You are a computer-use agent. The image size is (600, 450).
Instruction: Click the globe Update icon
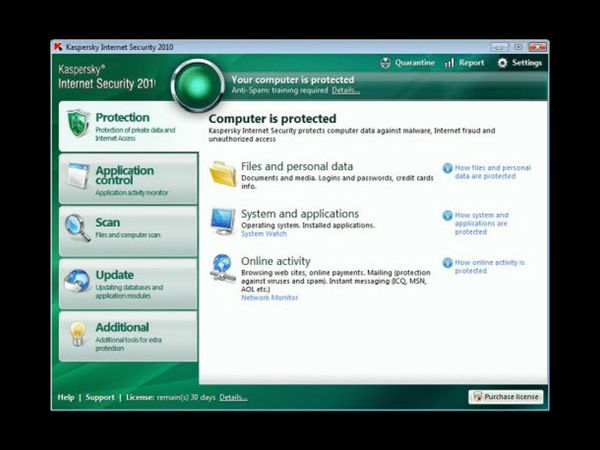pyautogui.click(x=77, y=281)
